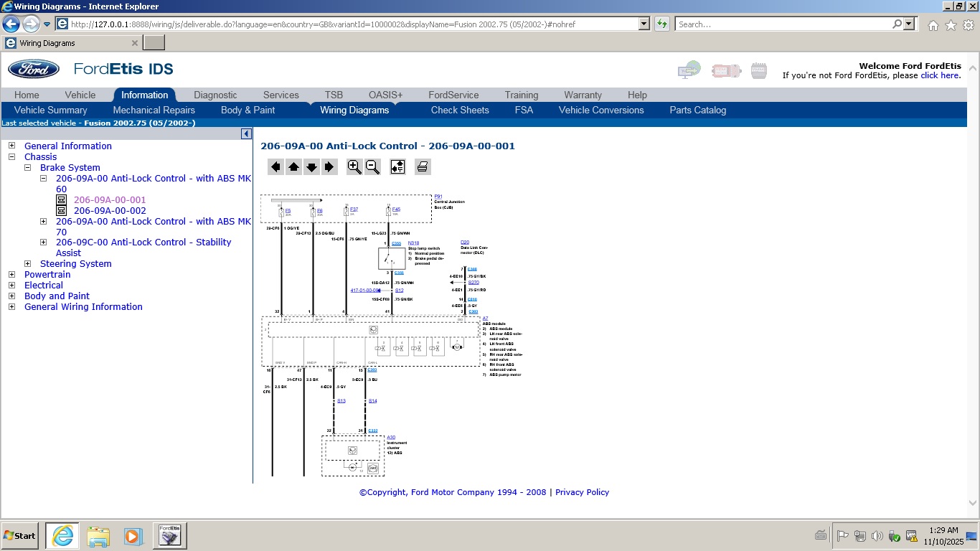The height and width of the screenshot is (551, 980).
Task: Zoom out of the wiring diagram
Action: tap(372, 167)
